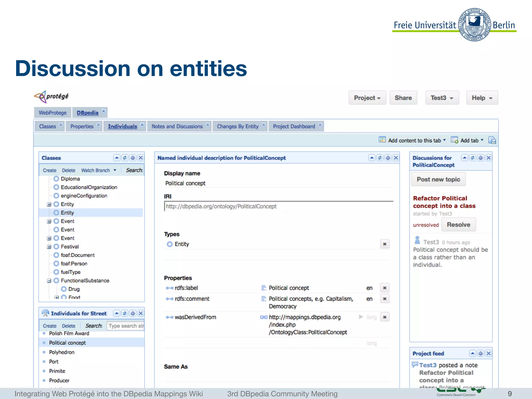
Task: Select the Drug class in tree
Action: click(74, 289)
